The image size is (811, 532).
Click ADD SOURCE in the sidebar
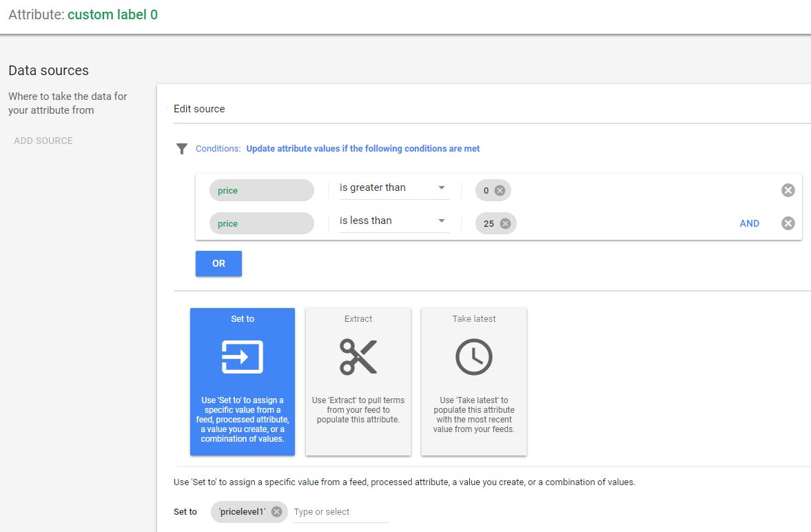click(x=43, y=141)
